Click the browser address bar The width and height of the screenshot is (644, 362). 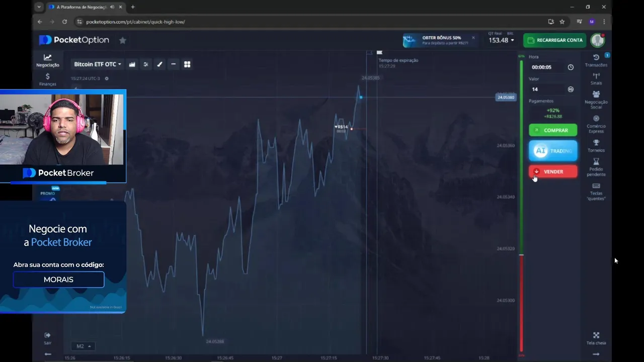tap(312, 22)
